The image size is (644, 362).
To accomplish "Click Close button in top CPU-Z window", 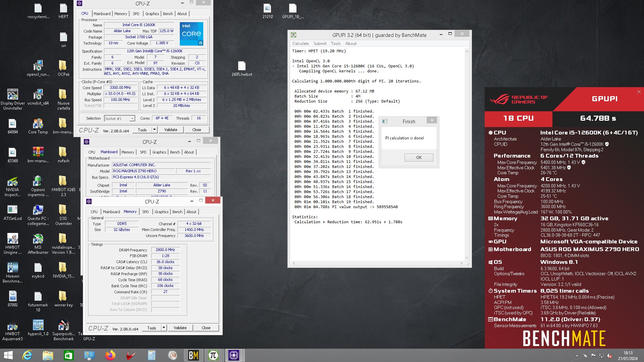I will [x=197, y=130].
